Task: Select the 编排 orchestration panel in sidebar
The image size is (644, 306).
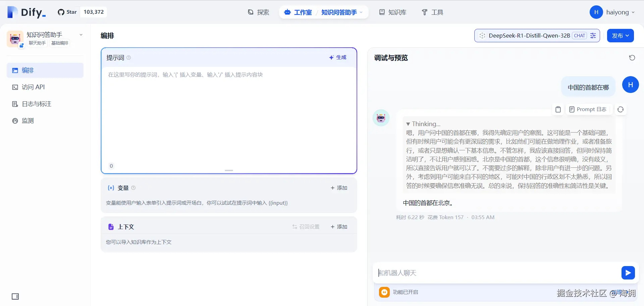Action: pyautogui.click(x=28, y=70)
